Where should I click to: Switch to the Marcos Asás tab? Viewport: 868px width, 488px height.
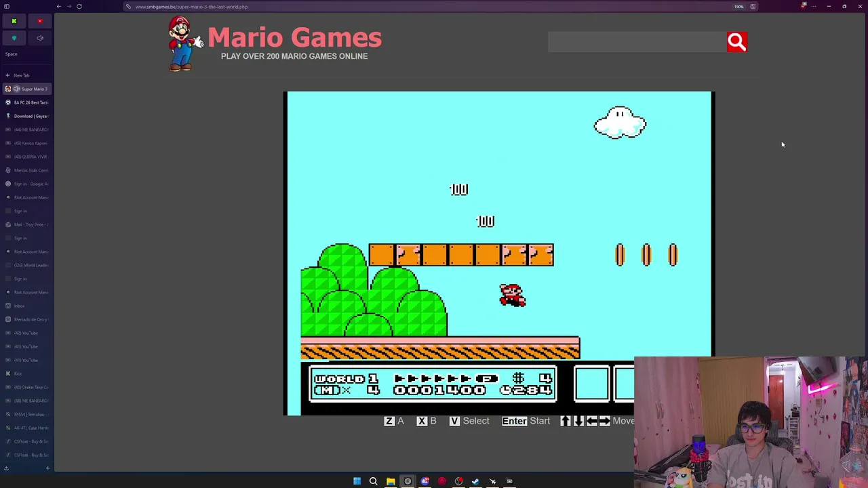coord(27,170)
